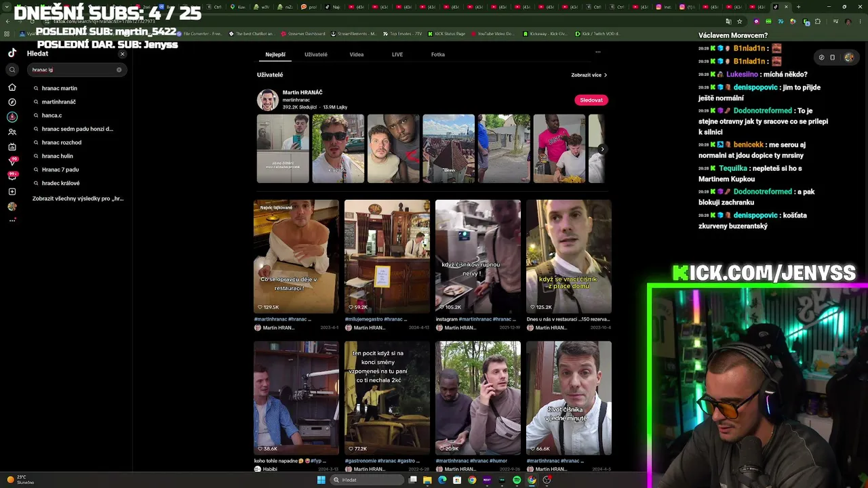Select suggestion 'Hranac 7 padu'

click(x=60, y=169)
